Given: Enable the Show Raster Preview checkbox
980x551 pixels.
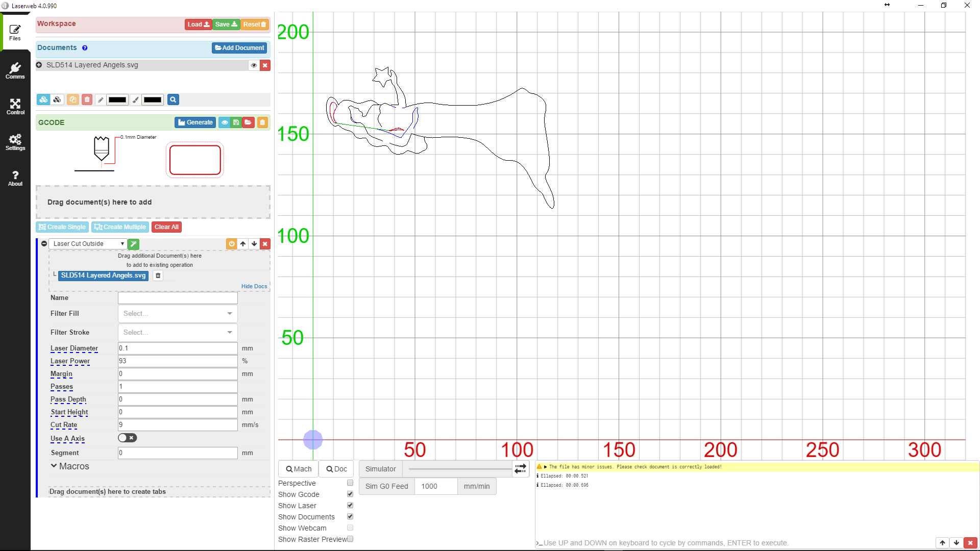Looking at the screenshot, I should point(350,539).
